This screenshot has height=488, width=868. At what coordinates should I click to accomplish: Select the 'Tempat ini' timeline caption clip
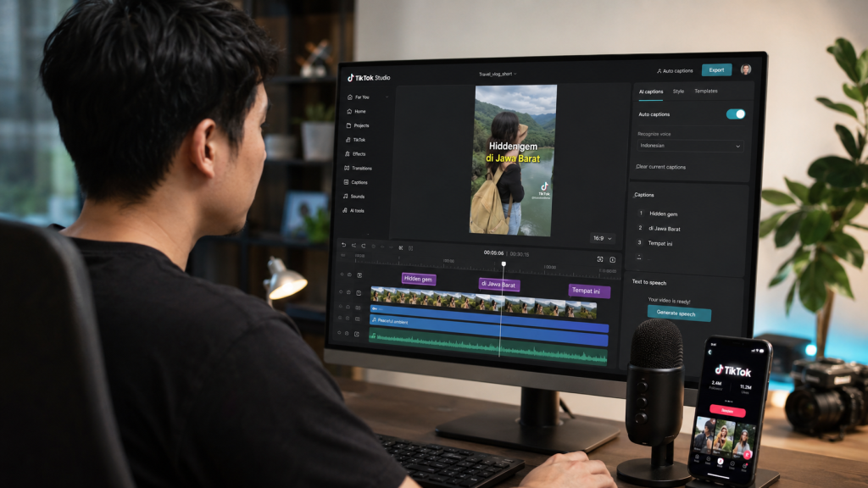[589, 291]
